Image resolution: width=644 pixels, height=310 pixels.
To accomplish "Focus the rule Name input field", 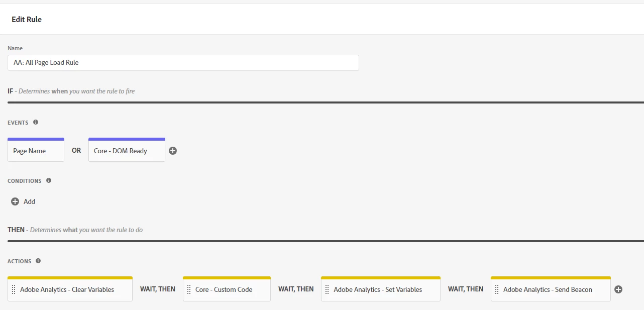I will tap(183, 63).
